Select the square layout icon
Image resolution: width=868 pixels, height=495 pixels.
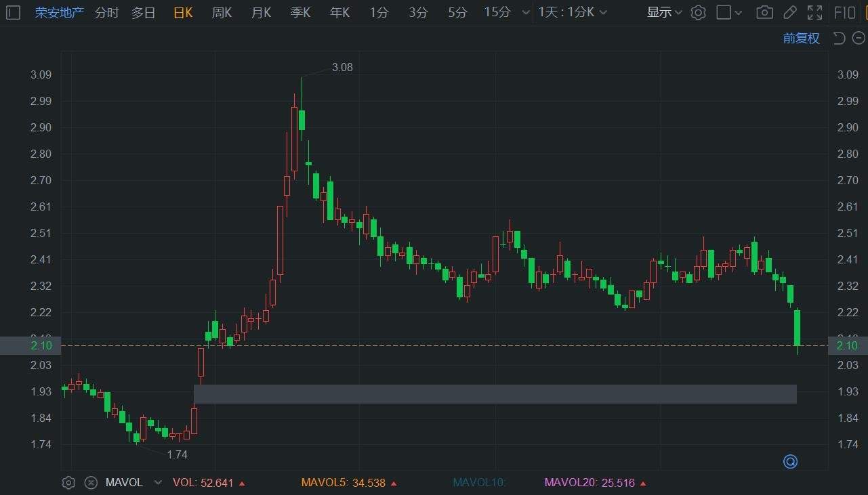coord(724,12)
